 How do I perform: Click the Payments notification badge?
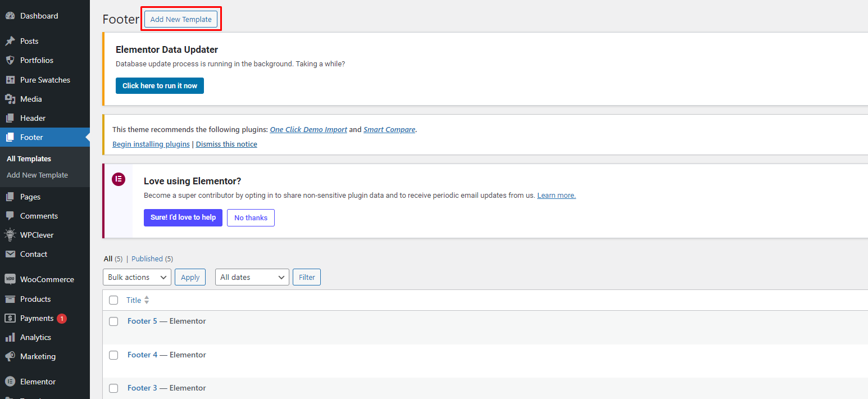point(62,319)
